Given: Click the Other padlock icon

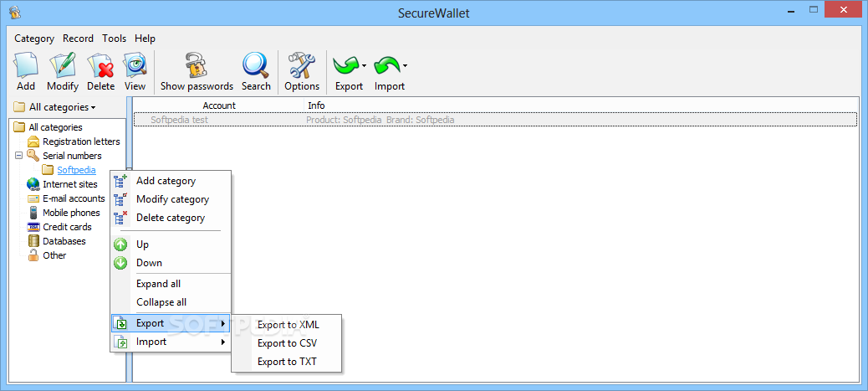Looking at the screenshot, I should (x=33, y=255).
